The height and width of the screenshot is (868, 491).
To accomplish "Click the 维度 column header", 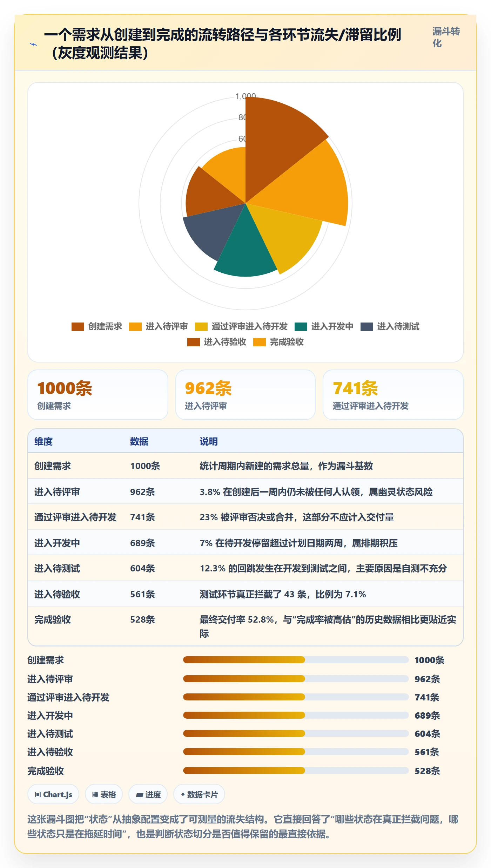I will 43,441.
